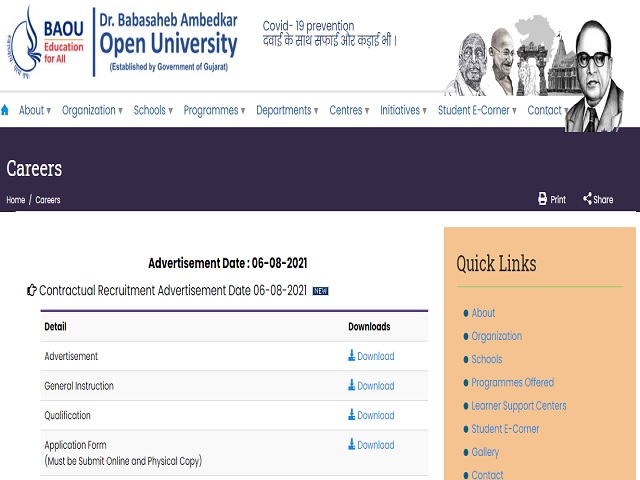The image size is (640, 480).
Task: Click the BAOU university logo
Action: (x=46, y=42)
